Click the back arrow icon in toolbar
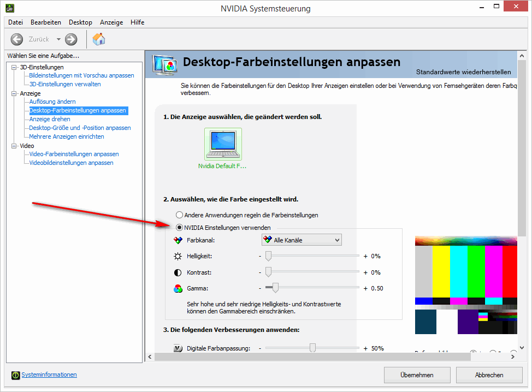The width and height of the screenshot is (532, 392). 16,39
